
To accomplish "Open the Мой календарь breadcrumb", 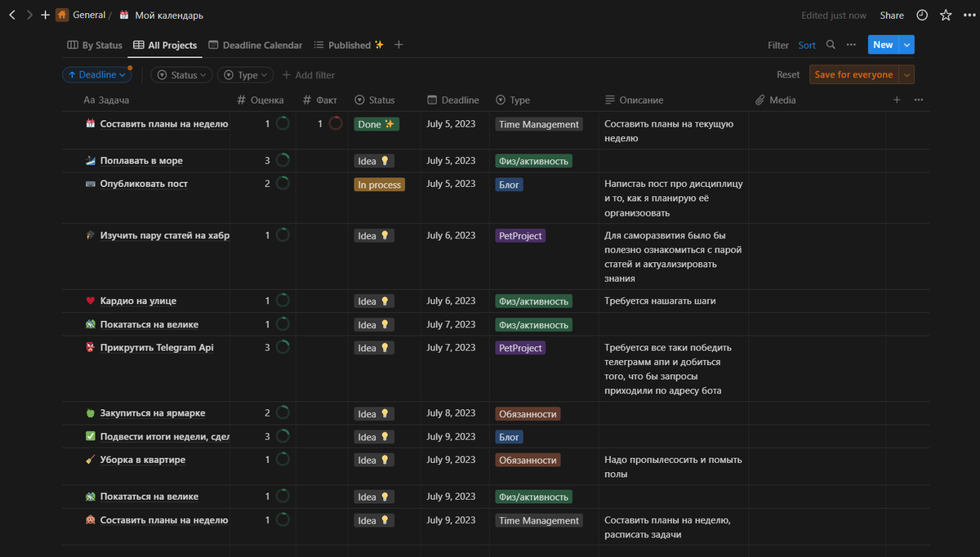I will tap(169, 15).
